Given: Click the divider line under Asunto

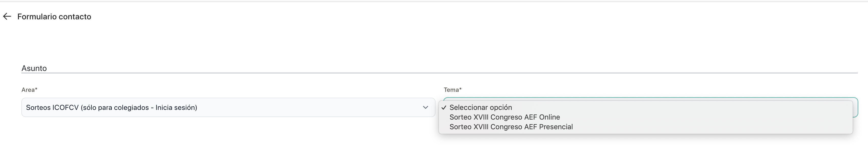Looking at the screenshot, I should pyautogui.click(x=438, y=73).
